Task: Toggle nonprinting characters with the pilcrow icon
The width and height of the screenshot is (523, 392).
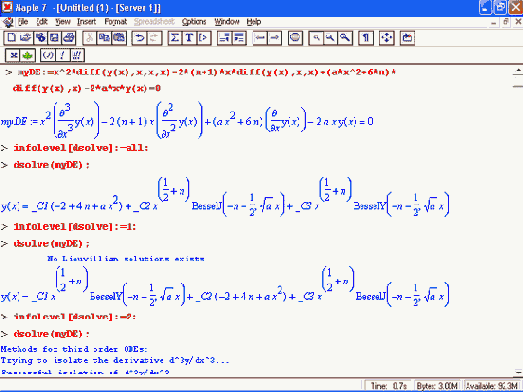Action: click(366, 38)
